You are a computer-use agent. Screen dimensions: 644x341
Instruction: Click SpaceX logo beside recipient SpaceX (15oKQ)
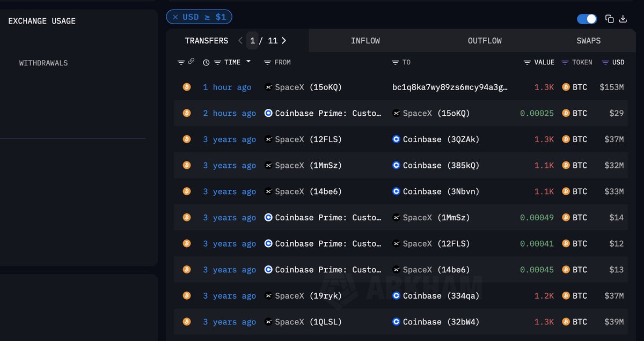tap(397, 113)
